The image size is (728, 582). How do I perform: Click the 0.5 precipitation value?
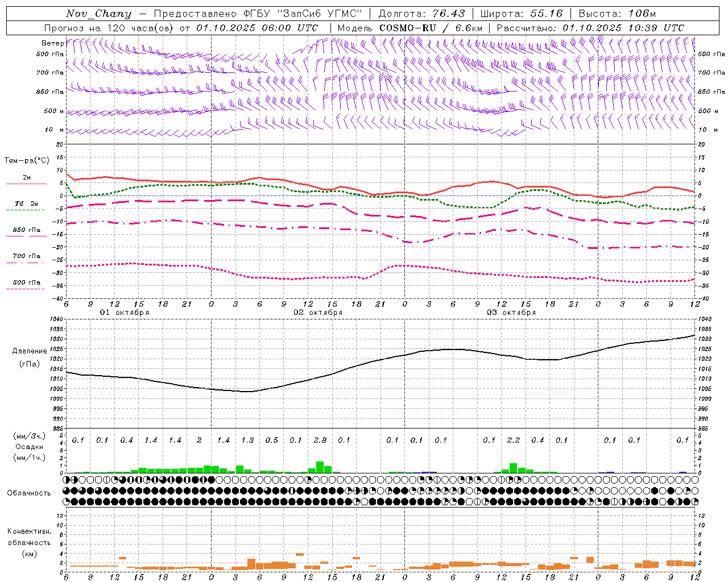[x=272, y=440]
